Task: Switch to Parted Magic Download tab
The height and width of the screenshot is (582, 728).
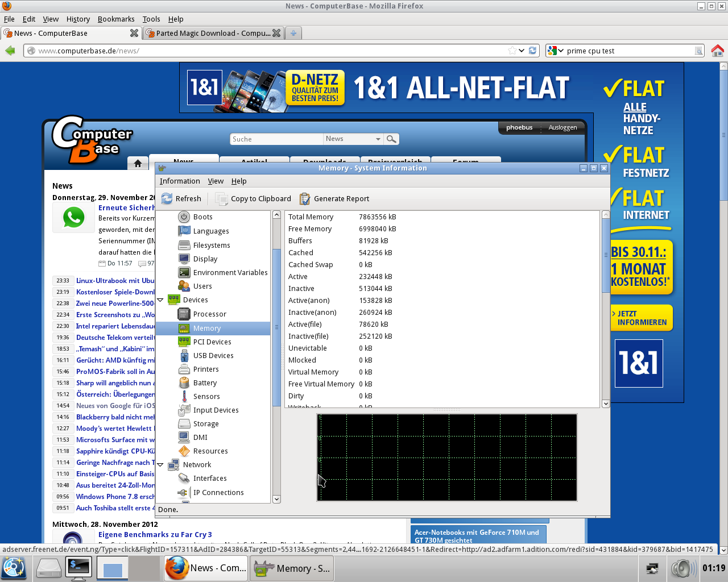Action: pos(213,33)
